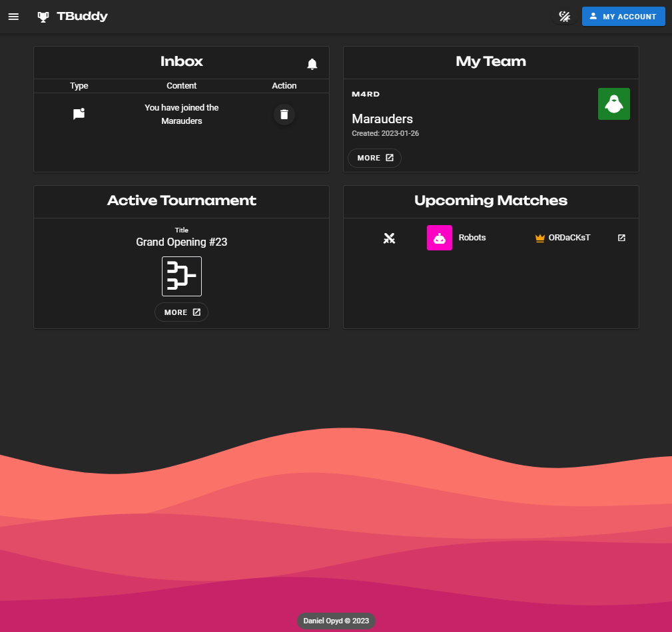
Task: Select 'You have joined the Marauders' message text
Action: click(182, 114)
